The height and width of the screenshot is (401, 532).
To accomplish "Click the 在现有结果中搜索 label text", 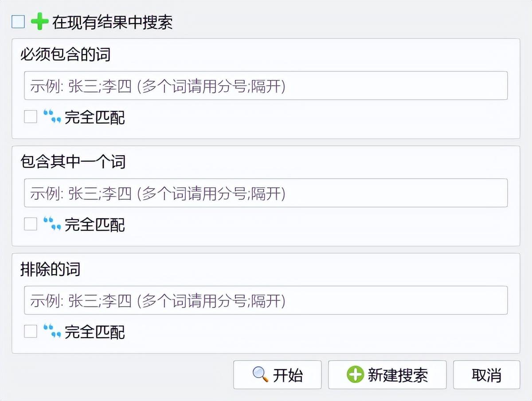I will [x=112, y=22].
